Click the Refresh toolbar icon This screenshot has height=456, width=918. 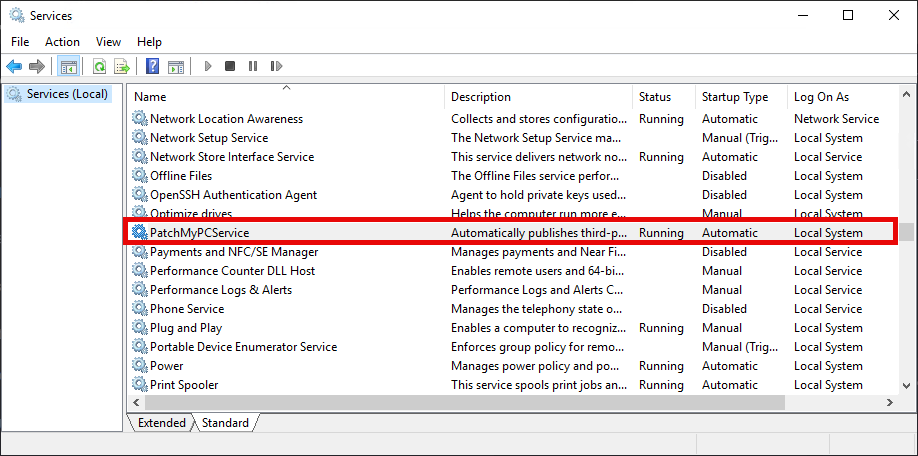[99, 66]
